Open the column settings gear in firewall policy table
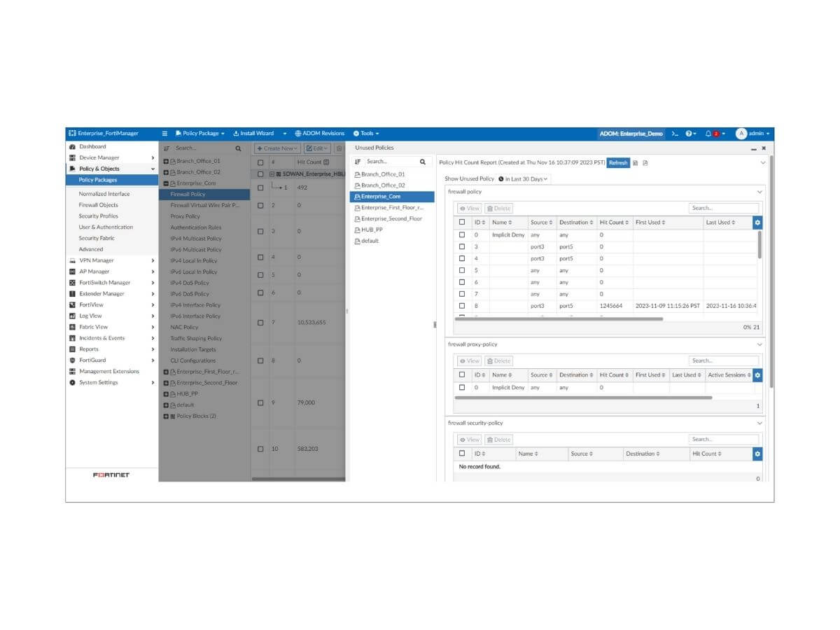840x630 pixels. point(757,222)
